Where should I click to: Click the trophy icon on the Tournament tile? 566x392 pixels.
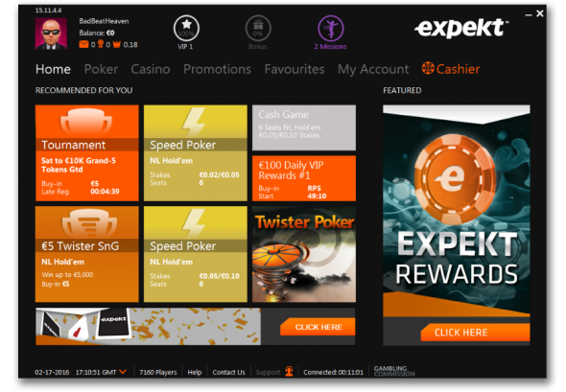[86, 121]
